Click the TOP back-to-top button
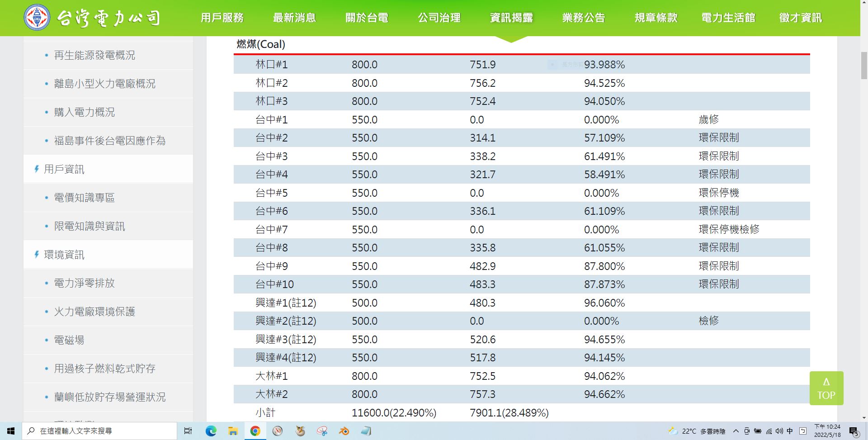The image size is (868, 440). pyautogui.click(x=826, y=388)
